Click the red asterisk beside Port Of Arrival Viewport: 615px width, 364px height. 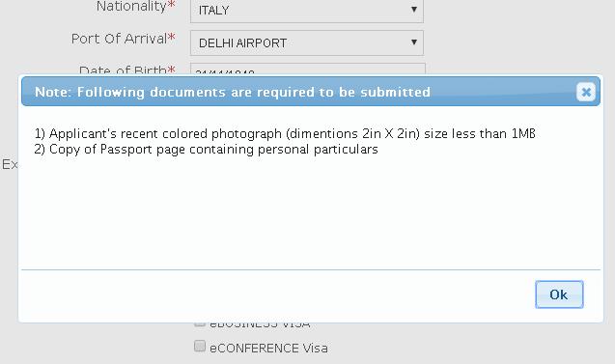coord(171,38)
